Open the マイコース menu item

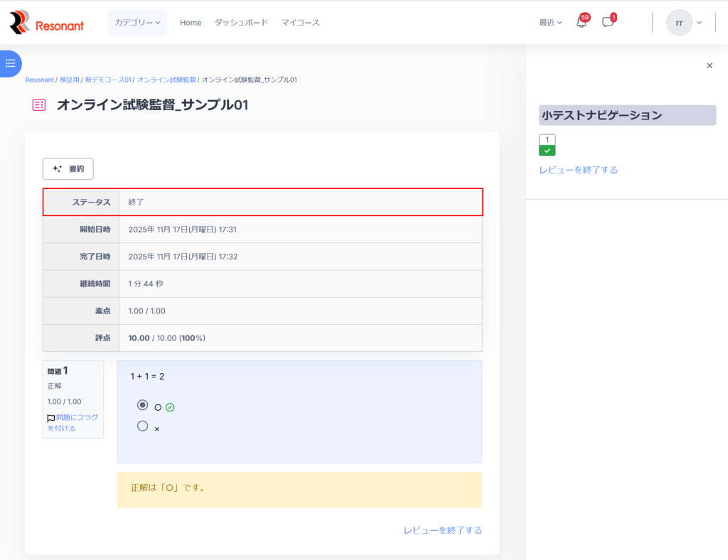300,23
